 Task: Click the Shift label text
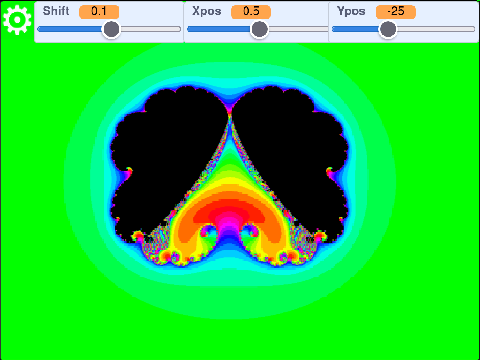tap(56, 11)
